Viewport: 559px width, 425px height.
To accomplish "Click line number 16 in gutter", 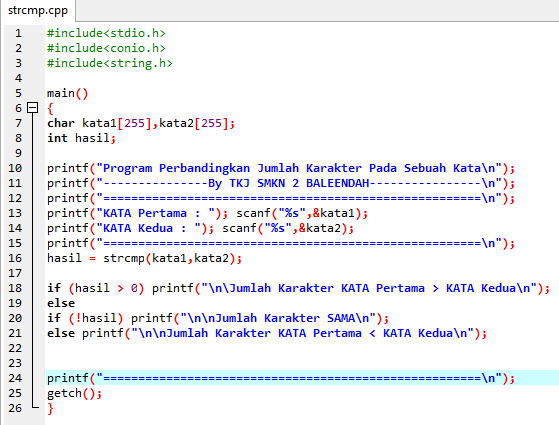I will pyautogui.click(x=15, y=258).
